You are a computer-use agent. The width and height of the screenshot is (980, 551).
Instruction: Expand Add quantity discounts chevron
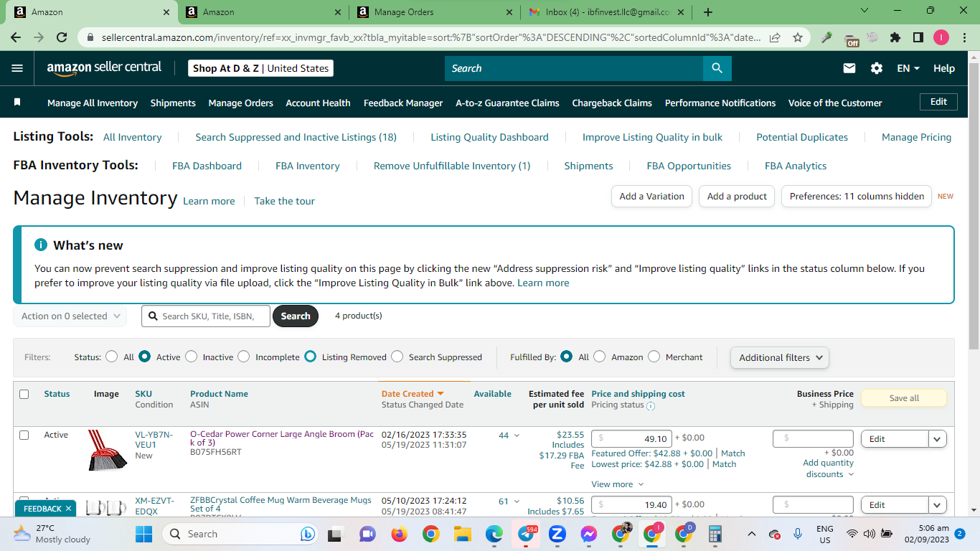[x=852, y=474]
